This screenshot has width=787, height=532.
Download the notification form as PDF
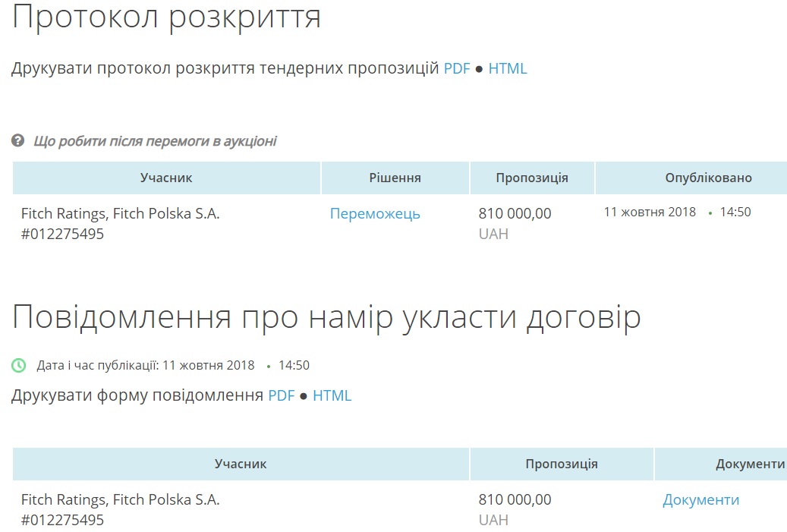(281, 396)
